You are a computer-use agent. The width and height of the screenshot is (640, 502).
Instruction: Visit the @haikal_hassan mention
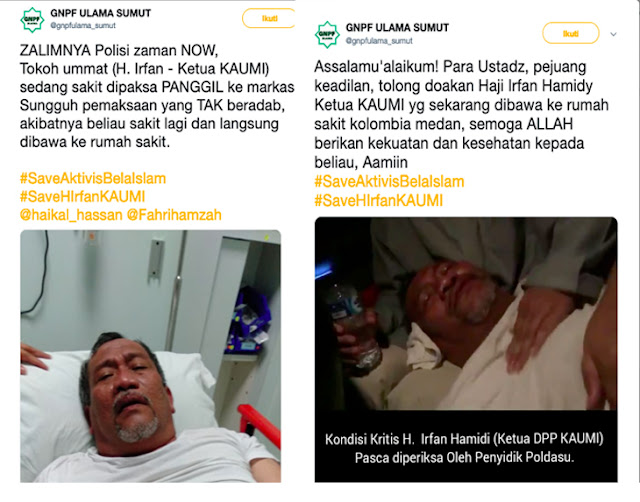coord(71,215)
